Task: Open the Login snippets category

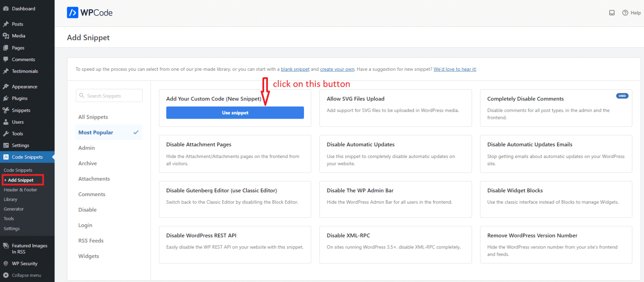Action: tap(85, 225)
